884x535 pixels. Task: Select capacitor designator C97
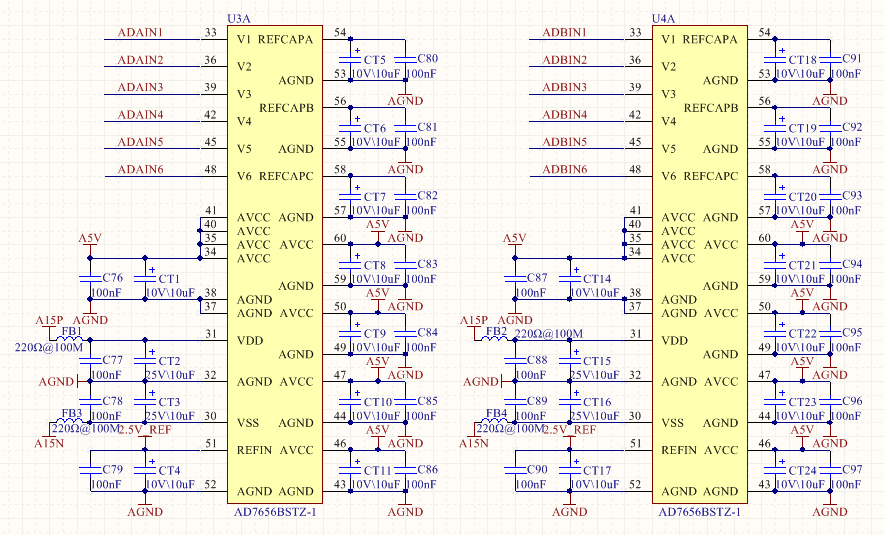[x=852, y=469]
